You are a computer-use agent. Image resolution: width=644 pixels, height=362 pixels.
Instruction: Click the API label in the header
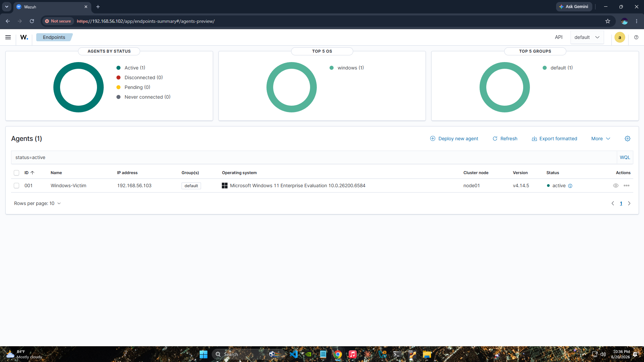[558, 37]
